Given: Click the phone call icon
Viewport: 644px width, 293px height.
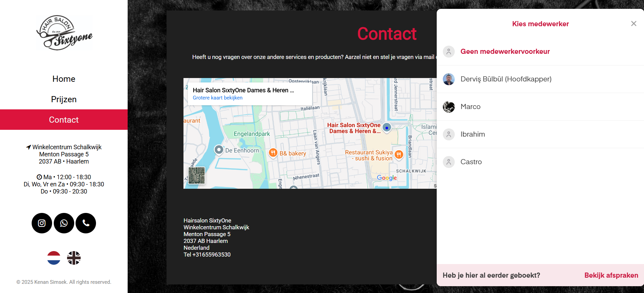Looking at the screenshot, I should (x=86, y=223).
